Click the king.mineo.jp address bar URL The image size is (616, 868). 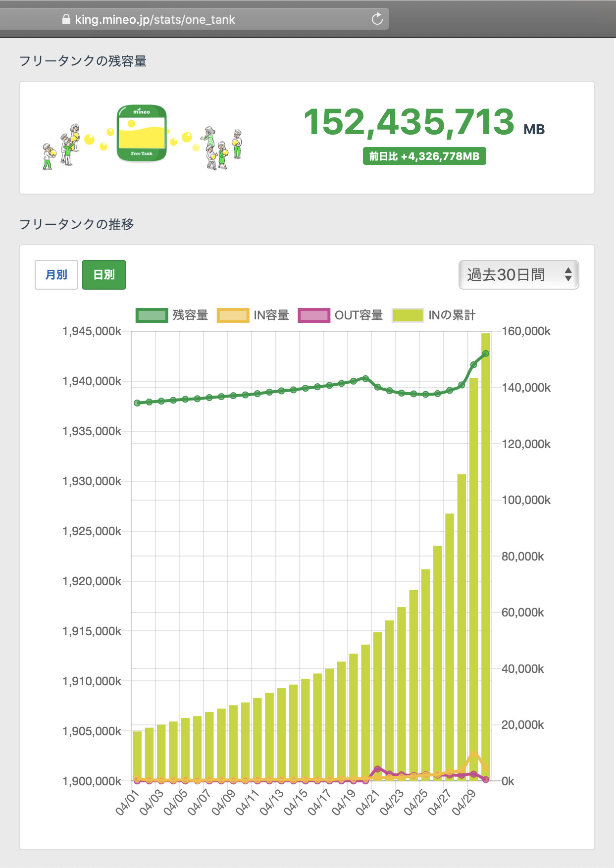tap(155, 19)
